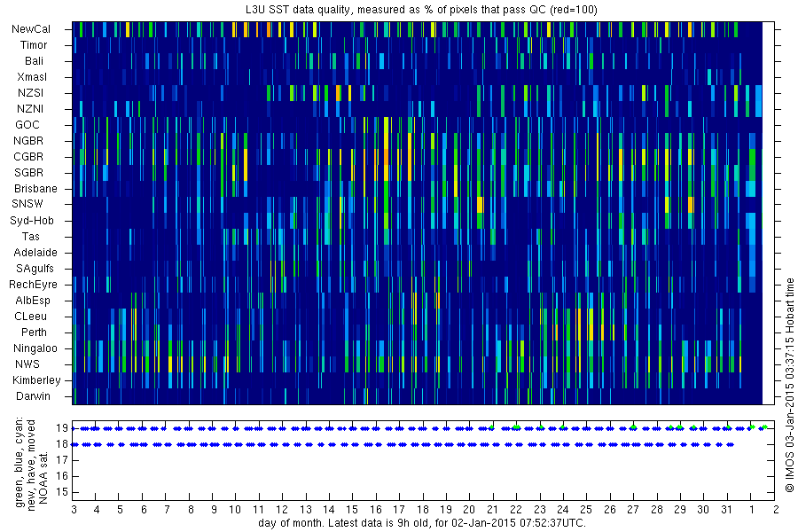Viewport: 798px width, 532px height.
Task: Click the CGBR region label
Action: (28, 157)
